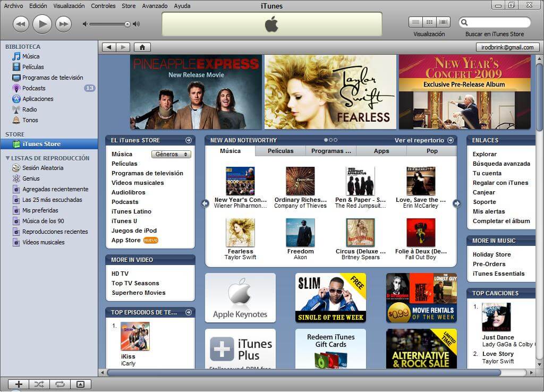Click the Previous track rewind button
Image resolution: width=544 pixels, height=392 pixels.
(x=21, y=24)
